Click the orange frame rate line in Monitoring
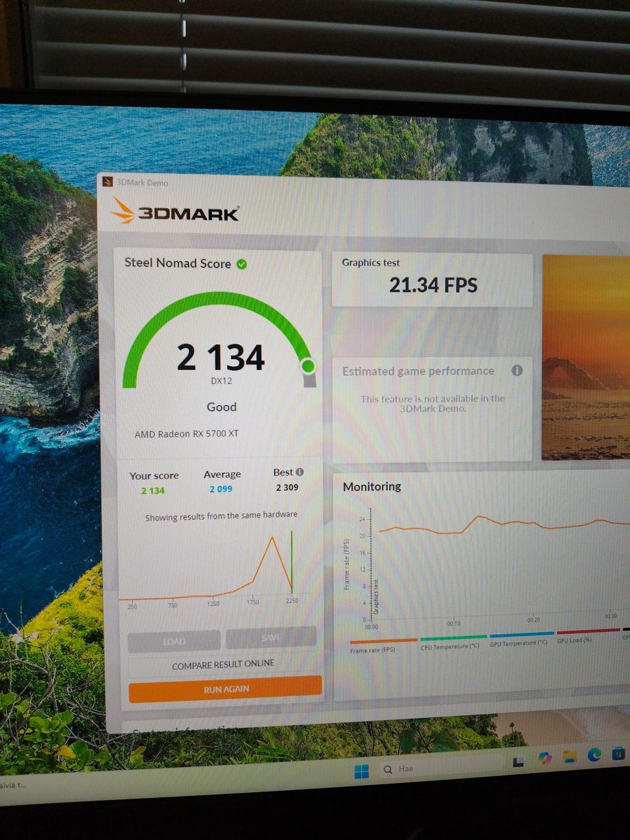 505,523
